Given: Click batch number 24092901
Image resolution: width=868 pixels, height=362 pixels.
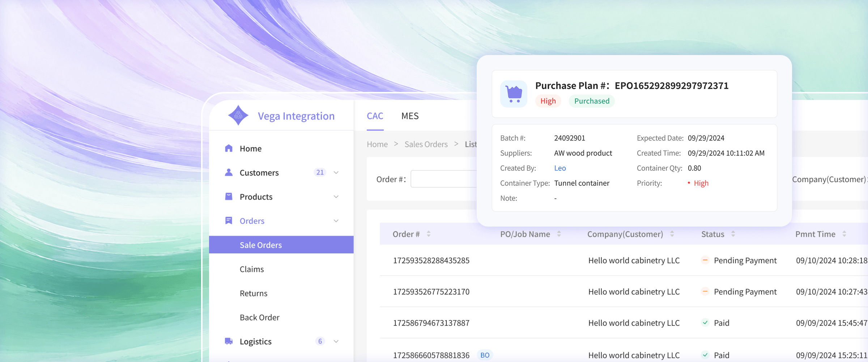Looking at the screenshot, I should tap(570, 138).
